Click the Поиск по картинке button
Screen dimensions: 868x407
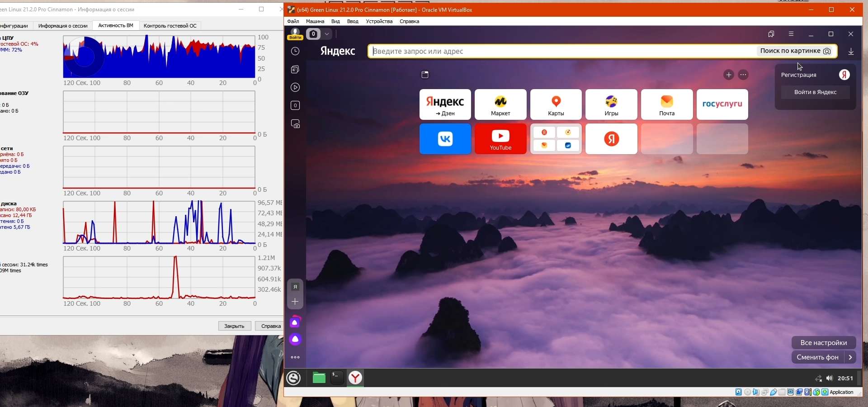pyautogui.click(x=795, y=51)
